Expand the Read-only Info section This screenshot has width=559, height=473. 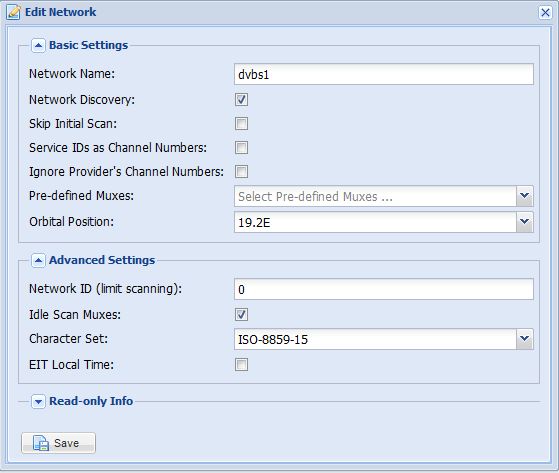pos(38,401)
